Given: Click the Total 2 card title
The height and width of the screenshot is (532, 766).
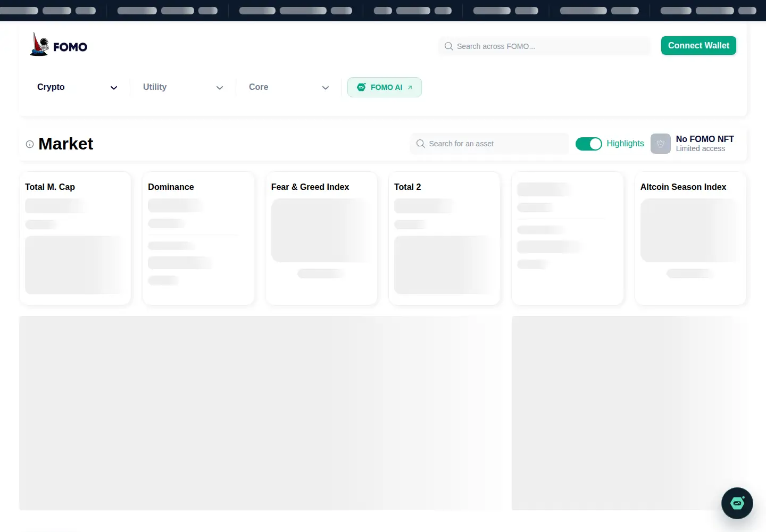Looking at the screenshot, I should pyautogui.click(x=407, y=187).
